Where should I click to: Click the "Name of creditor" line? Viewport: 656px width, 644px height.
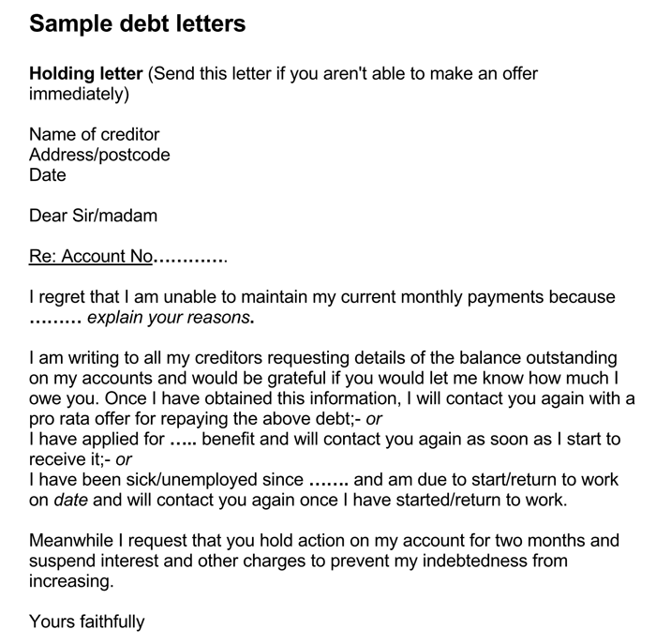pyautogui.click(x=94, y=134)
